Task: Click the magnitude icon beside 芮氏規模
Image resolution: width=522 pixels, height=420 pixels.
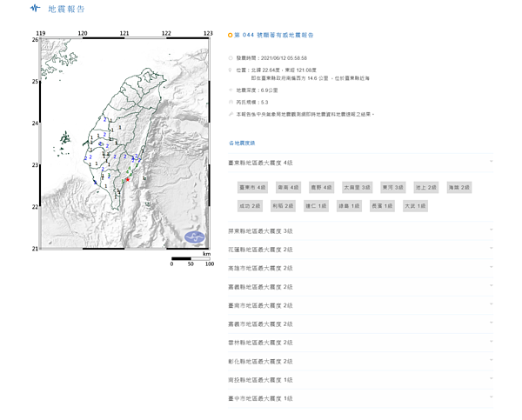Action: pos(231,102)
